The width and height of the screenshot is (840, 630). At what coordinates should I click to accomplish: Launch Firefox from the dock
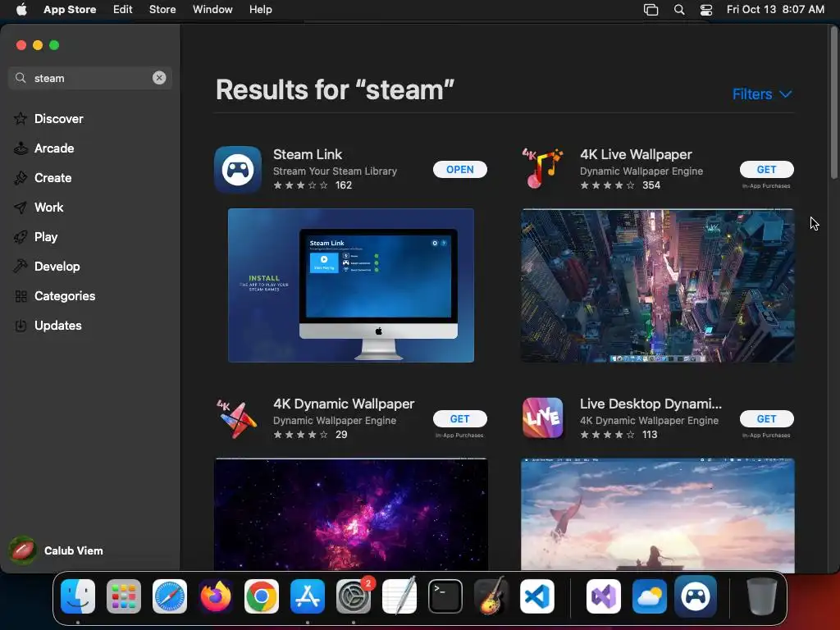tap(216, 596)
